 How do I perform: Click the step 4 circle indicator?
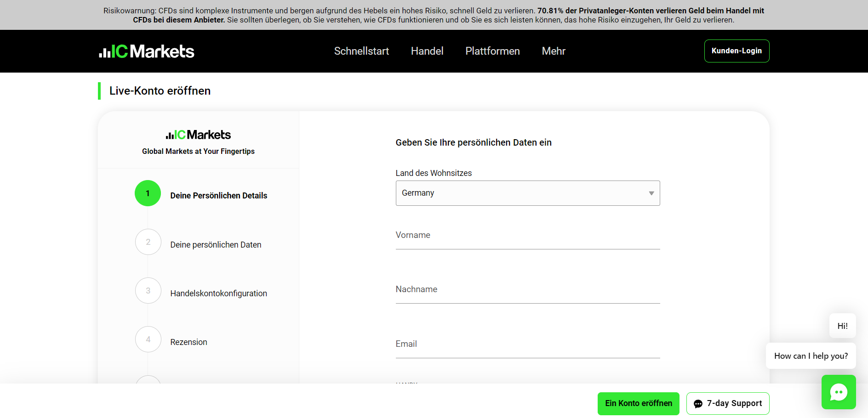148,339
